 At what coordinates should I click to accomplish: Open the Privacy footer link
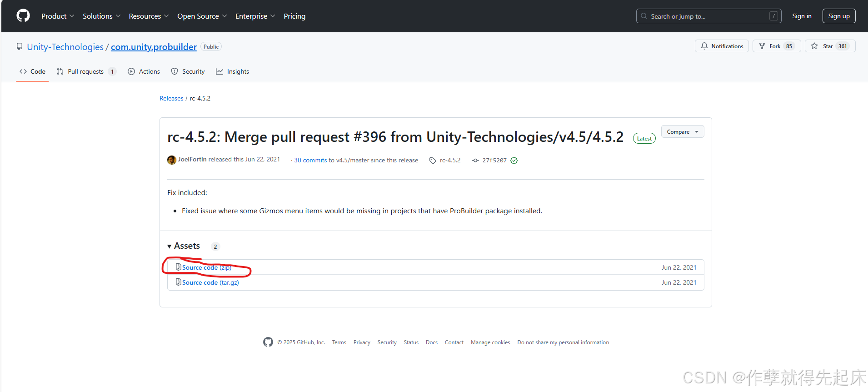coord(362,342)
